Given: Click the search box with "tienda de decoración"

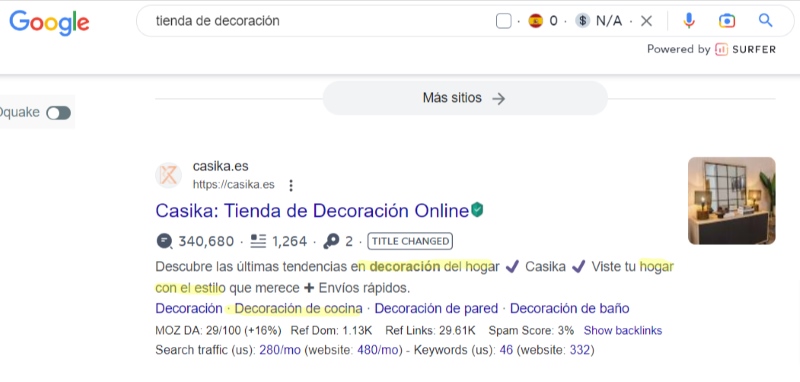Looking at the screenshot, I should (x=465, y=21).
